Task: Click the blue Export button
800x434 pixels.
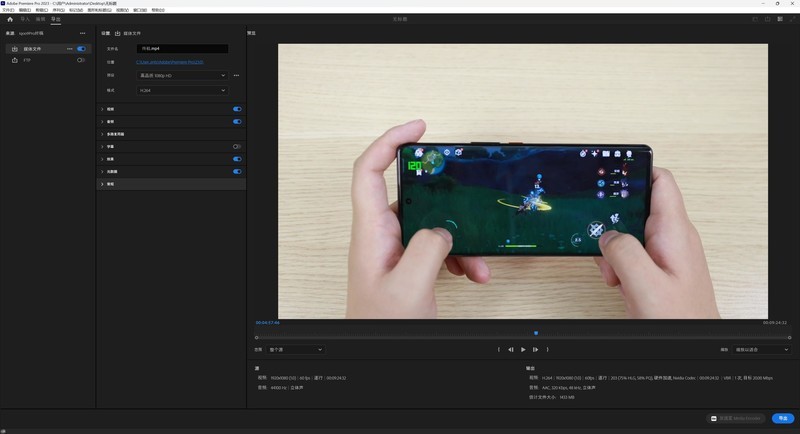Action: 782,418
